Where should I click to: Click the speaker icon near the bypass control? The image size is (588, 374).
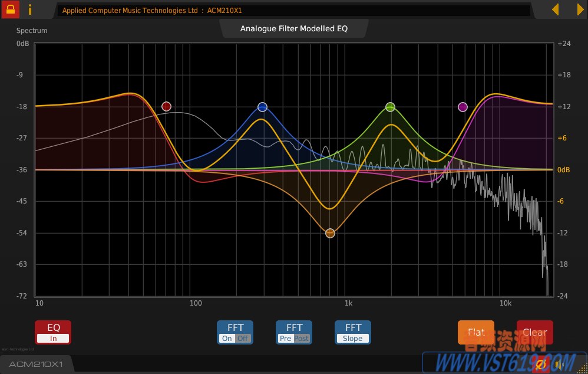(557, 364)
